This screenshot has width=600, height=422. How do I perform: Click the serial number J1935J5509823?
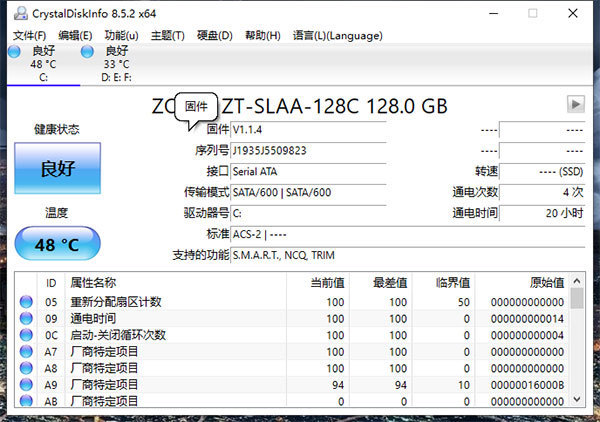pyautogui.click(x=308, y=151)
